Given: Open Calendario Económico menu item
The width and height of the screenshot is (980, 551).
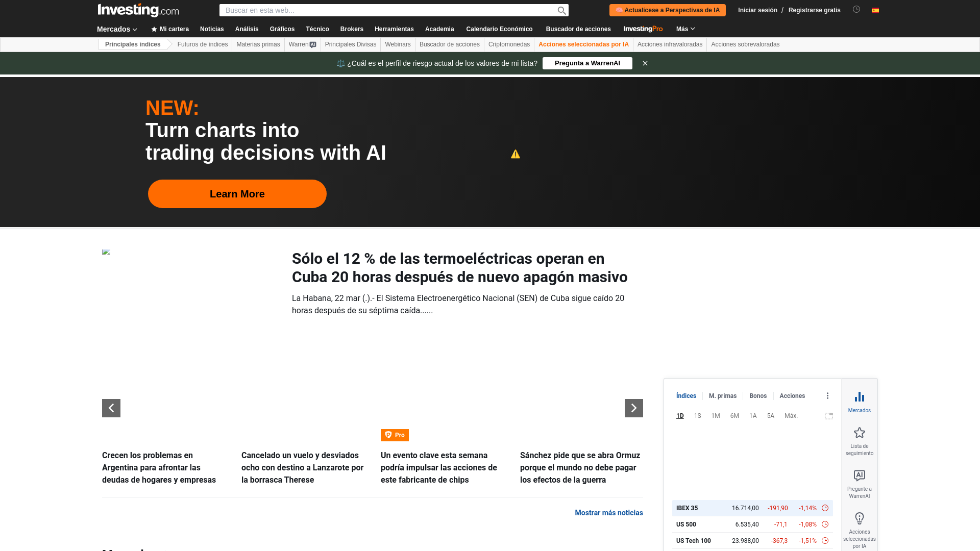Looking at the screenshot, I should tap(499, 29).
